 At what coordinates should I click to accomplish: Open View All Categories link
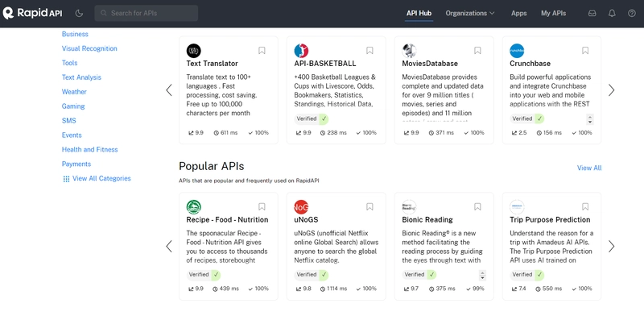tap(101, 179)
